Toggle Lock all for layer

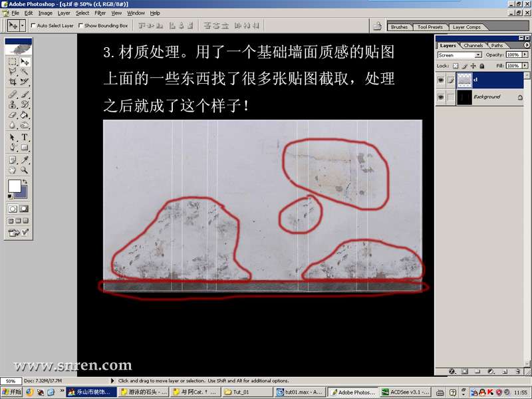[481, 66]
